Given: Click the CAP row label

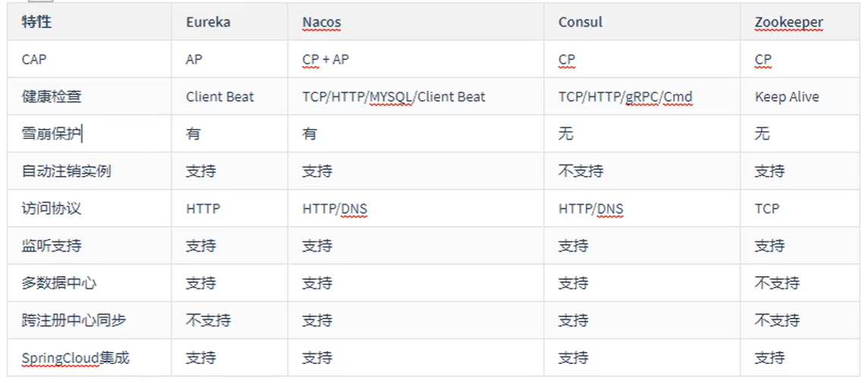Looking at the screenshot, I should point(34,59).
